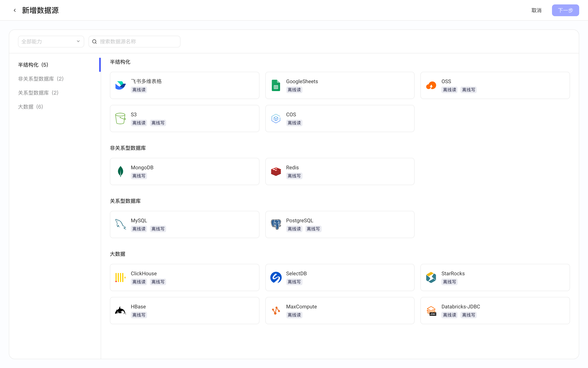Click the Databricks-JDBC card name

[461, 307]
